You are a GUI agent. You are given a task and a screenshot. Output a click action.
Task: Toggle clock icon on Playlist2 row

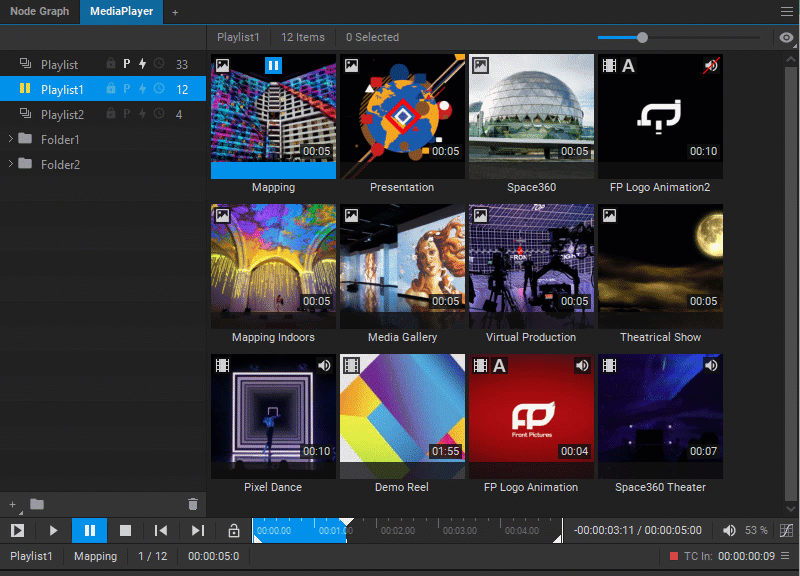tap(159, 114)
